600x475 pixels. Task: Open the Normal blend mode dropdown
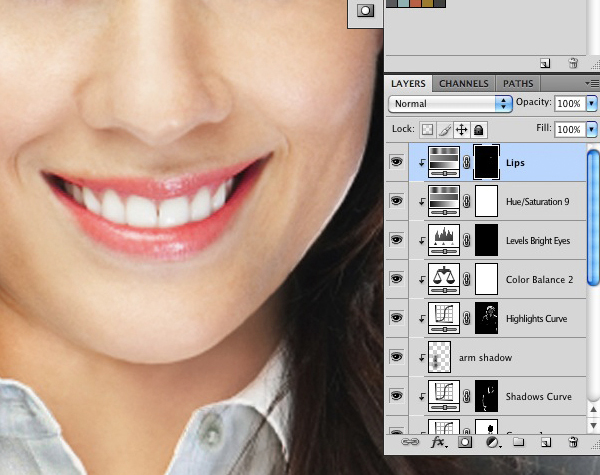tap(450, 103)
